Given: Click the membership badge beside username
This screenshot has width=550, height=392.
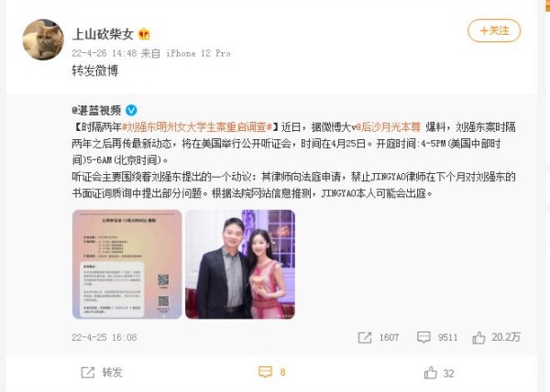Looking at the screenshot, I should coord(144,34).
